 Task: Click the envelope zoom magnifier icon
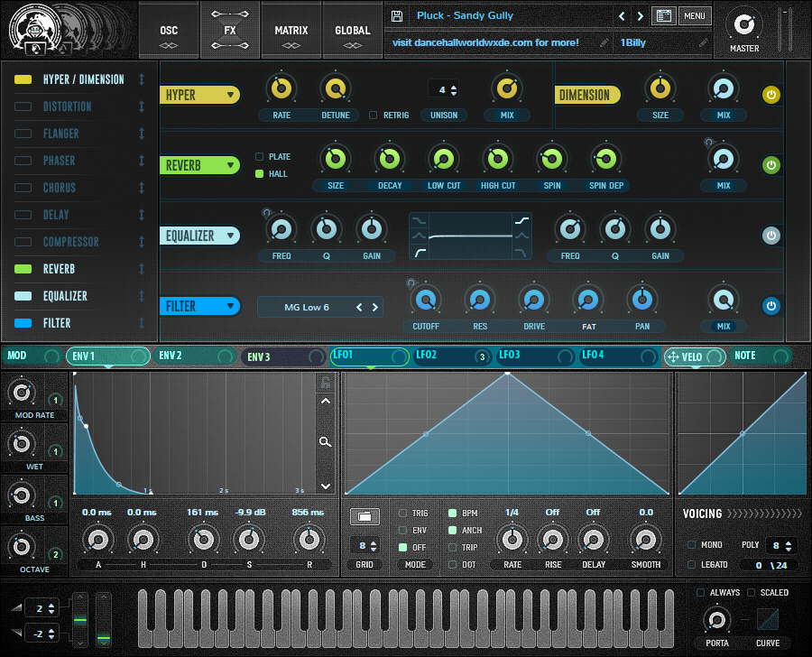326,442
